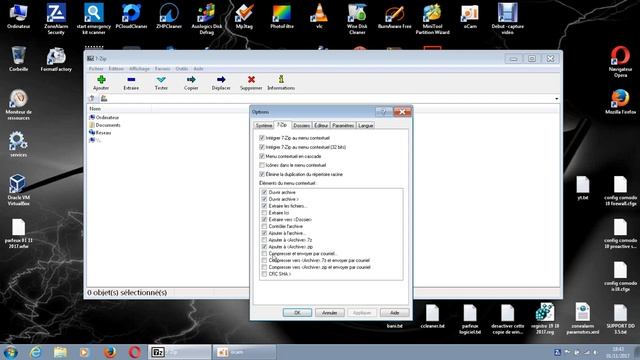Uncheck Ajouter à l'archive... item
The image size is (640, 360).
[264, 233]
